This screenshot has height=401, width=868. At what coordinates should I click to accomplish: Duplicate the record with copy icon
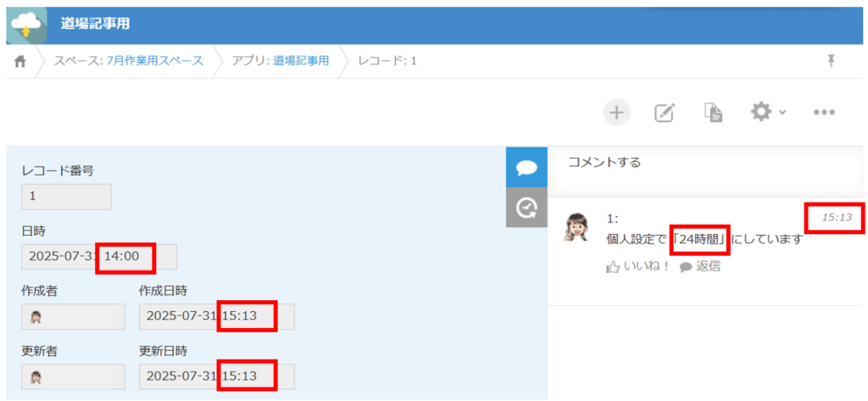point(714,113)
